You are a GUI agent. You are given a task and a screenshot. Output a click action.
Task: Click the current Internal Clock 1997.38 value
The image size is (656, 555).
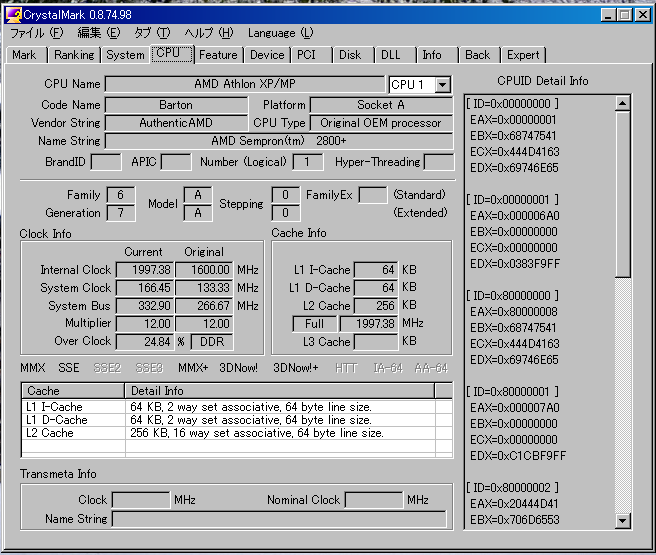(x=144, y=270)
